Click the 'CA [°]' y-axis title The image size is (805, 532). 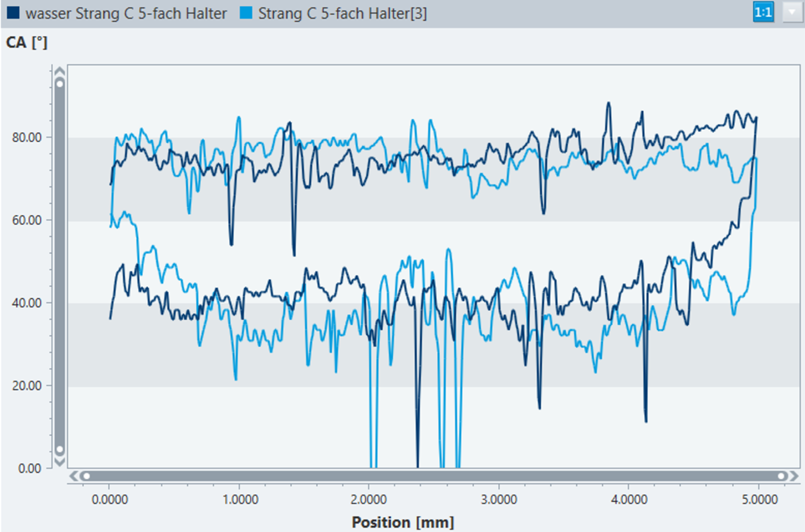[x=27, y=42]
